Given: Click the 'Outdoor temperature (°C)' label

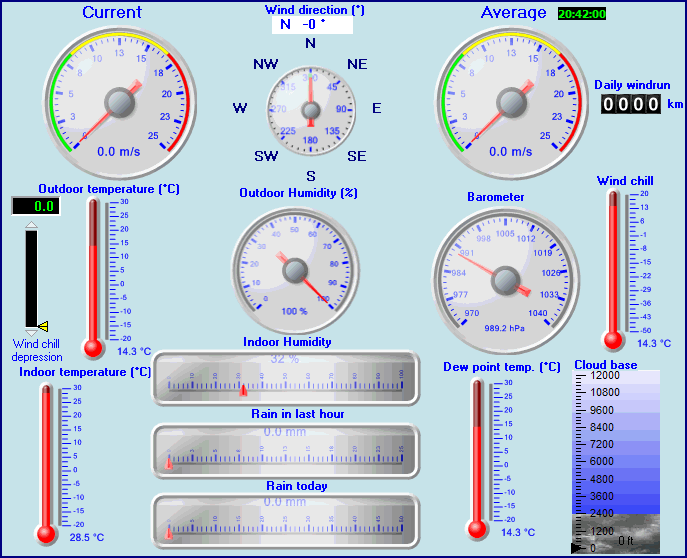Looking at the screenshot, I should 109,189.
